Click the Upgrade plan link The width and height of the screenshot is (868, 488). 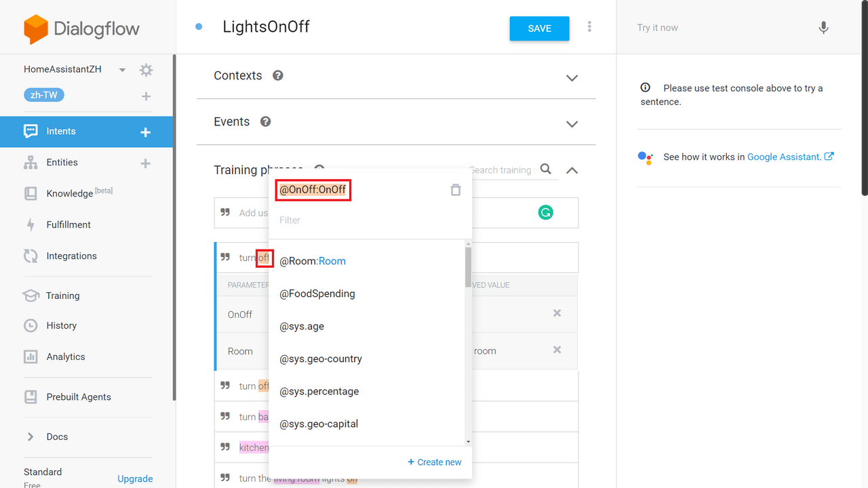pyautogui.click(x=135, y=479)
